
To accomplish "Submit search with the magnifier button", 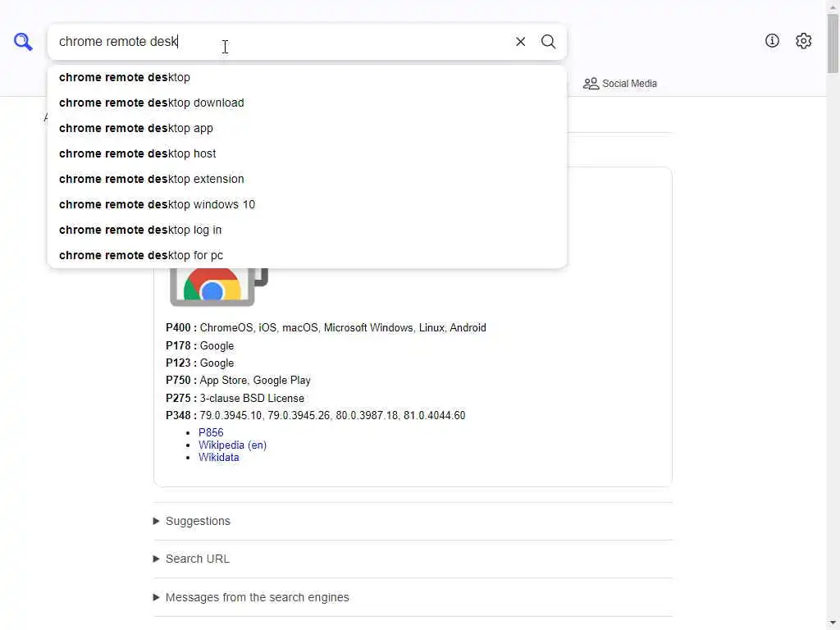I will pos(548,41).
